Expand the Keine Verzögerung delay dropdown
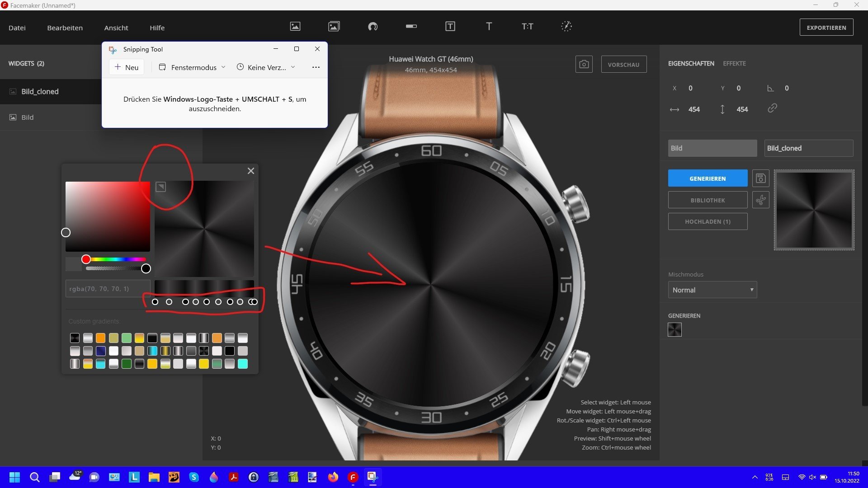This screenshot has height=488, width=868. coord(266,67)
